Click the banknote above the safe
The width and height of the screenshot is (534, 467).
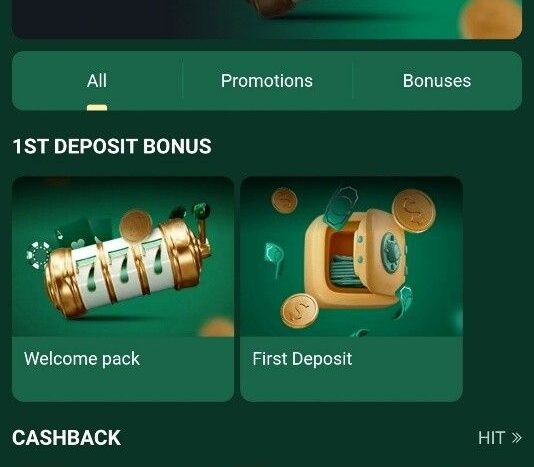pos(341,208)
